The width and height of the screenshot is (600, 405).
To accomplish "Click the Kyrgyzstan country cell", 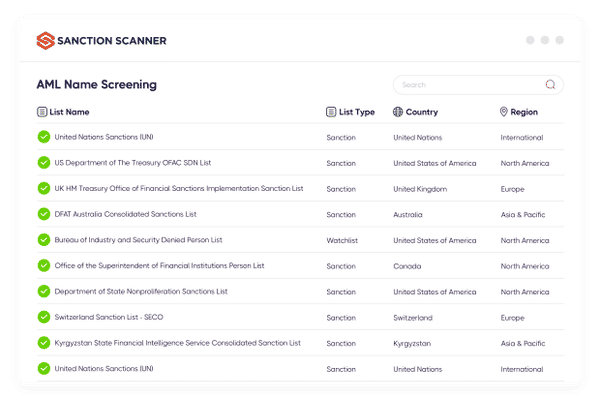I will pyautogui.click(x=412, y=343).
